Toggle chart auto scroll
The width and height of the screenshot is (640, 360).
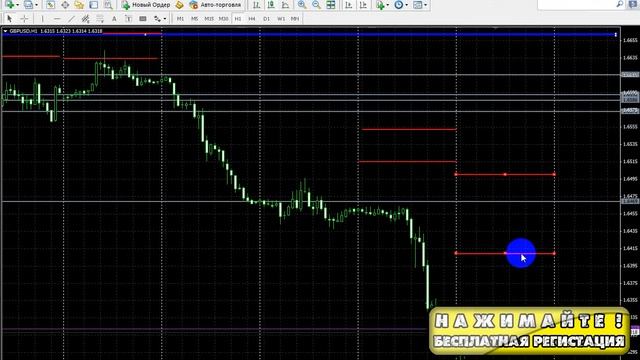(x=348, y=5)
